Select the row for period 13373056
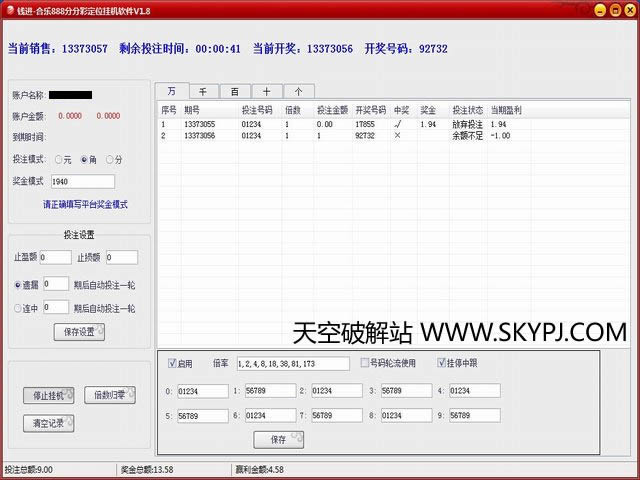640x480 pixels. tap(300, 135)
